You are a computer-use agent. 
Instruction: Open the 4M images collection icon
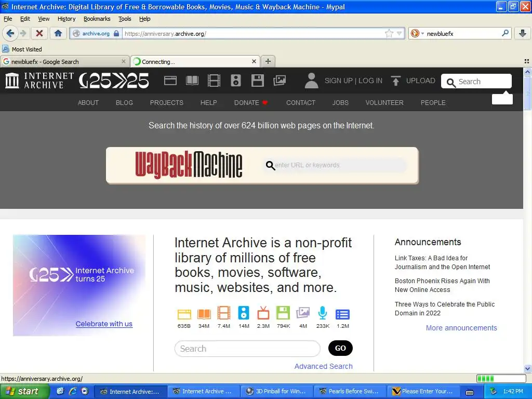tap(303, 313)
